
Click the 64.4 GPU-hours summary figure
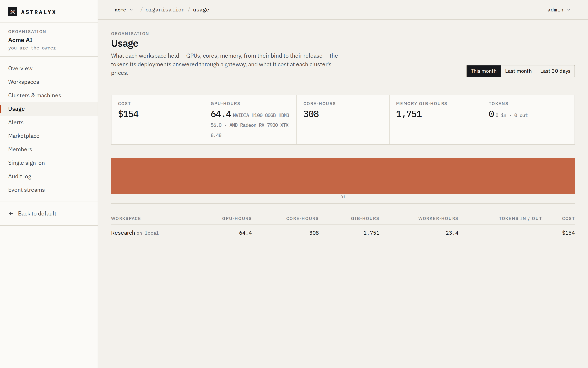pos(221,114)
